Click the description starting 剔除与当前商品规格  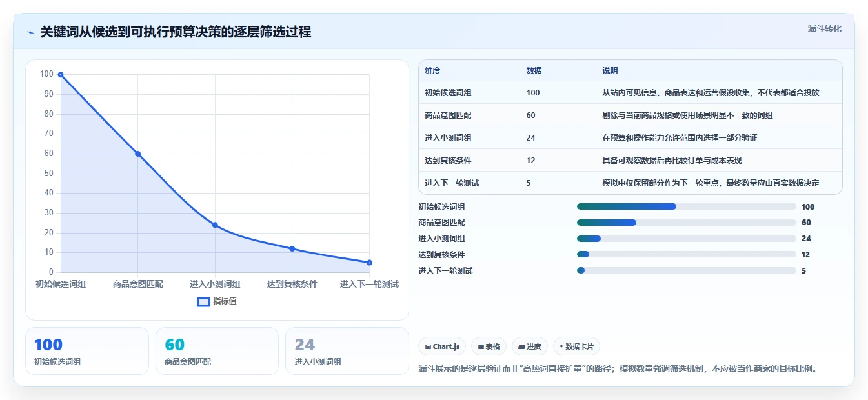pyautogui.click(x=687, y=115)
